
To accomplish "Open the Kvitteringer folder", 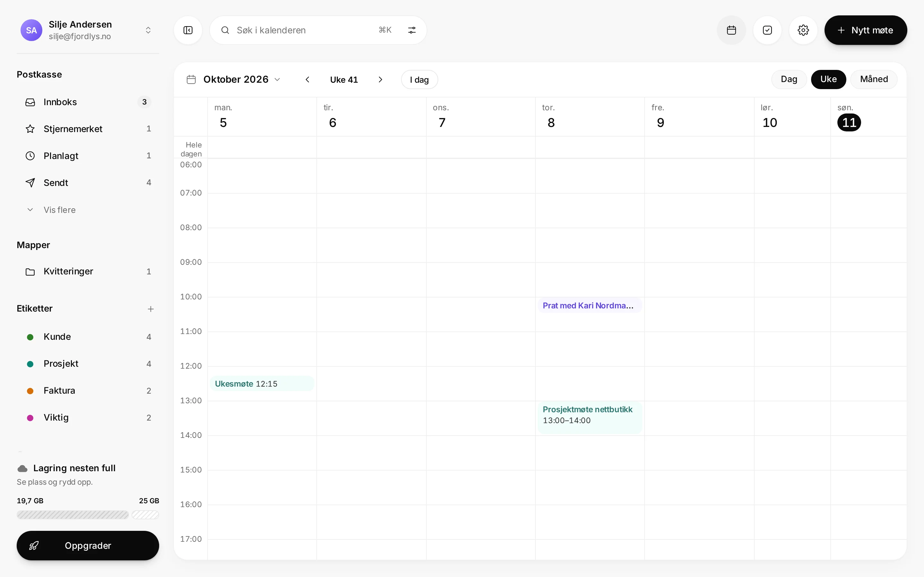I will pyautogui.click(x=88, y=271).
